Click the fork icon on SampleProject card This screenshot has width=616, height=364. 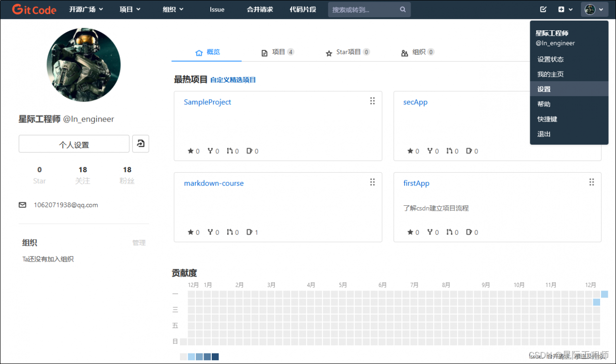coord(210,151)
